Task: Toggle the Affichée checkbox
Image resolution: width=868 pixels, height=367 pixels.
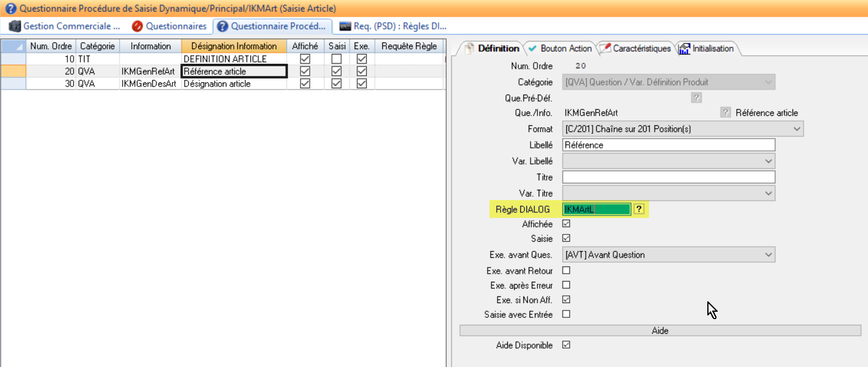Action: point(566,225)
